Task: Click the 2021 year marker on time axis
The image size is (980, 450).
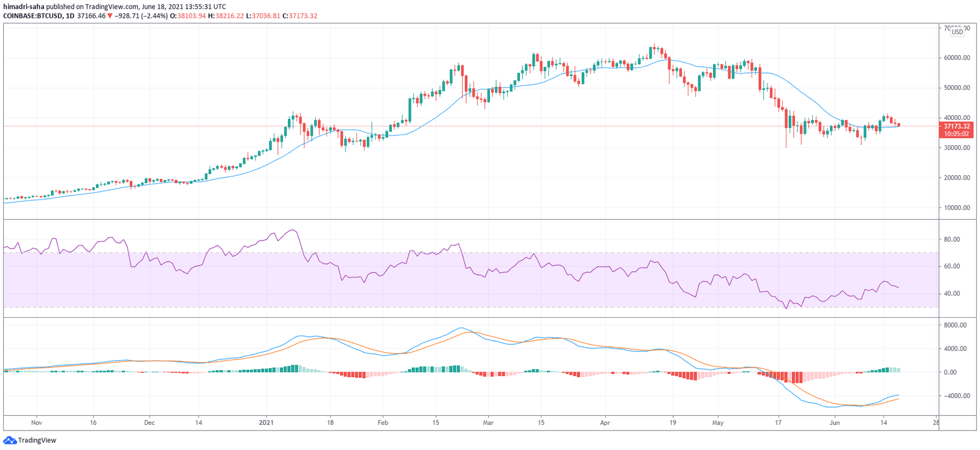Action: tap(266, 422)
